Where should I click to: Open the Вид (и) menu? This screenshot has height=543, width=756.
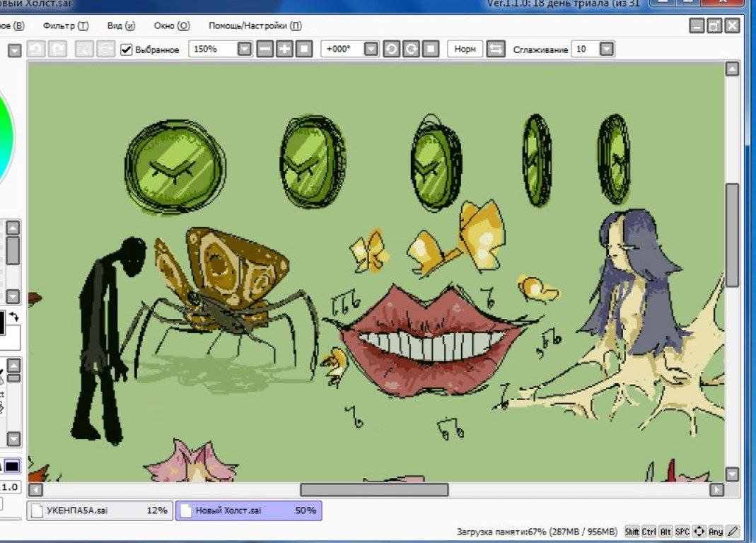121,25
